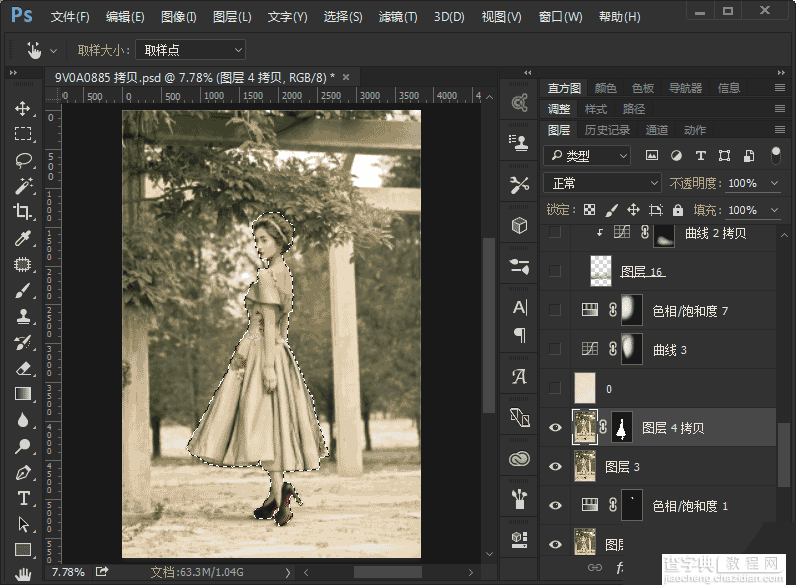Image resolution: width=796 pixels, height=585 pixels.
Task: Select the 图层 4 拷贝 layer mask thumbnail
Action: coord(621,428)
